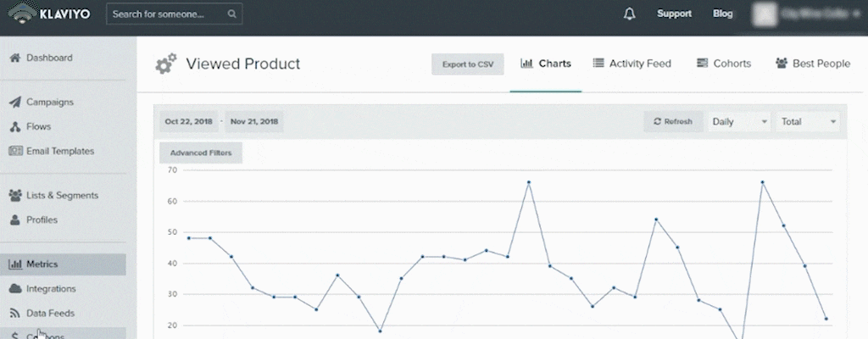
Task: Click the Charts tab bar icon
Action: click(526, 64)
